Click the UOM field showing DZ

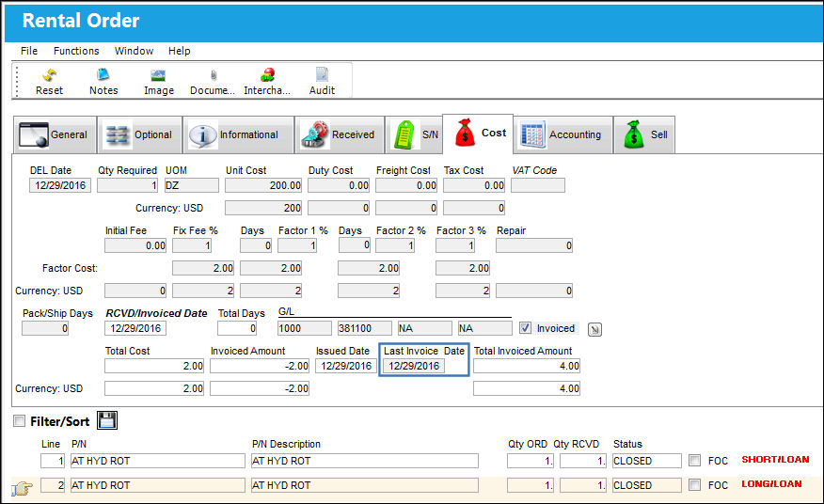pos(192,185)
